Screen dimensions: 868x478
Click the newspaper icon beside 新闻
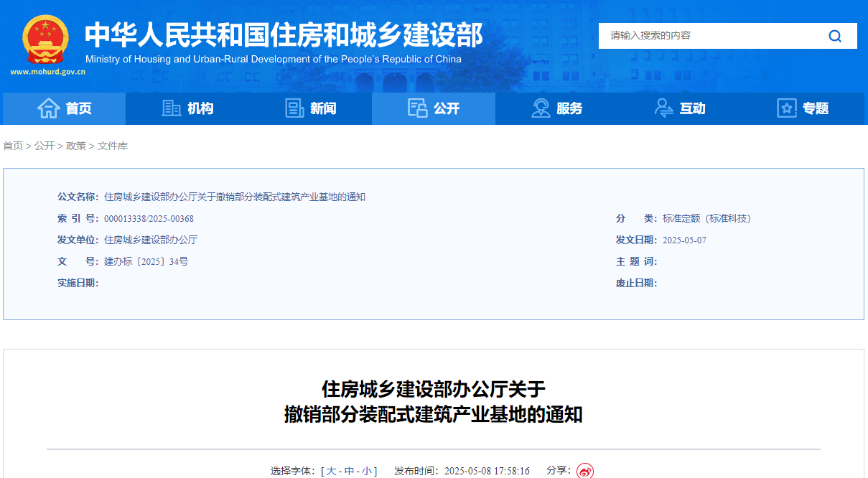tap(294, 108)
